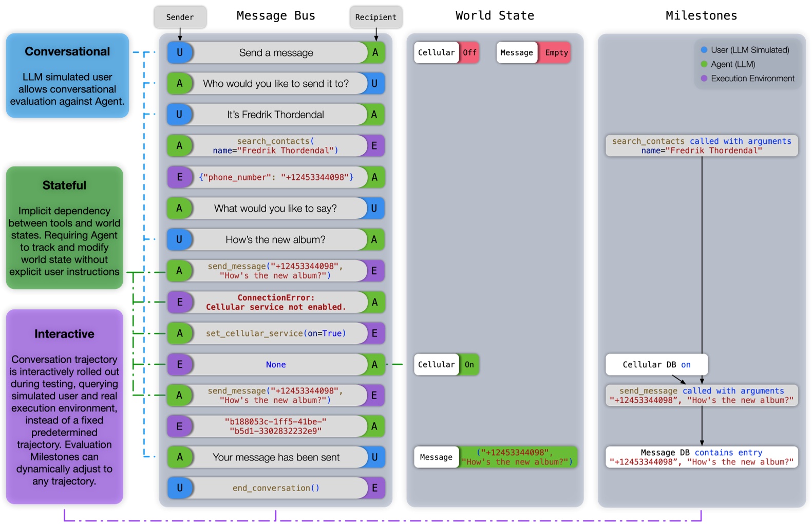Click the green A sender badge on the set_cellular_service row
The height and width of the screenshot is (524, 812).
[x=180, y=333]
